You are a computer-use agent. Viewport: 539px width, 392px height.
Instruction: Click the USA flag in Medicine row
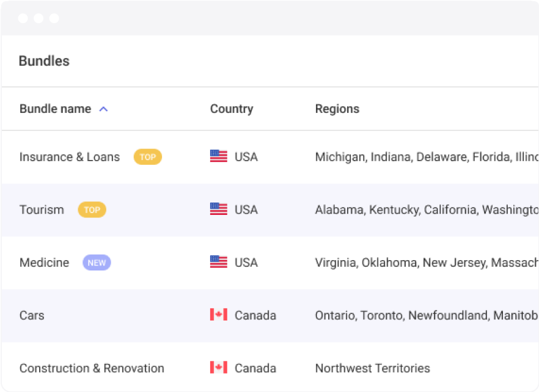coord(218,262)
